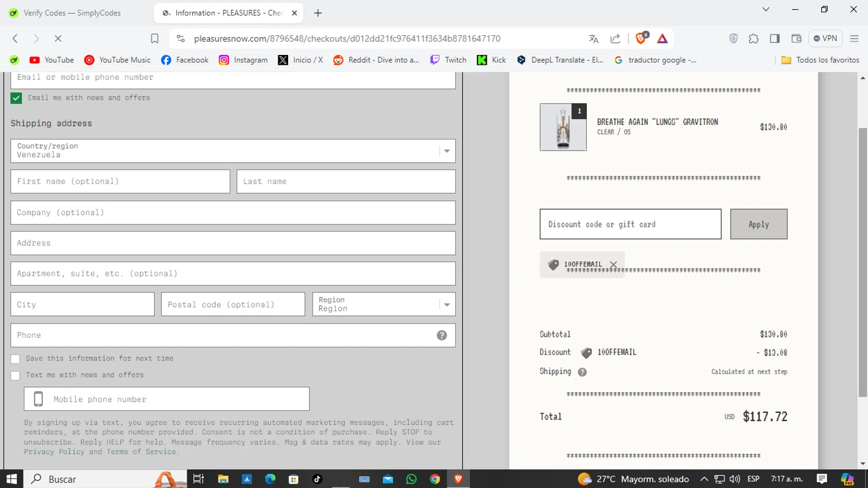The height and width of the screenshot is (488, 868).
Task: Open the browser hamburger menu
Action: [x=854, y=39]
